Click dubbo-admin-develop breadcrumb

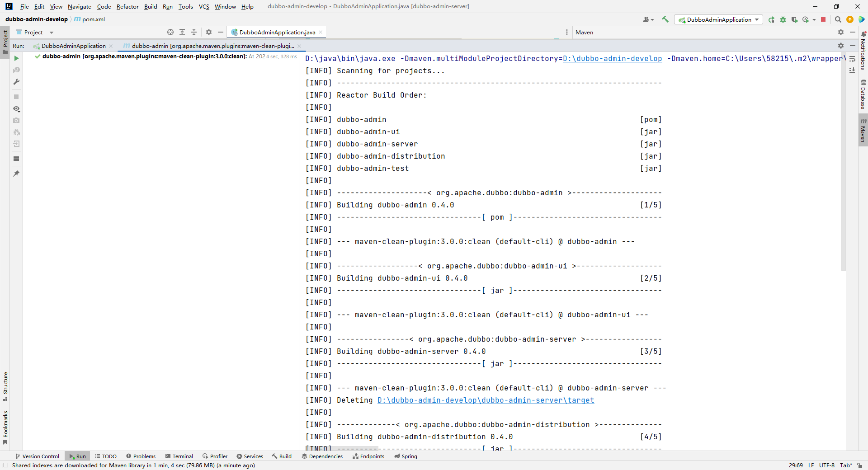(x=36, y=19)
